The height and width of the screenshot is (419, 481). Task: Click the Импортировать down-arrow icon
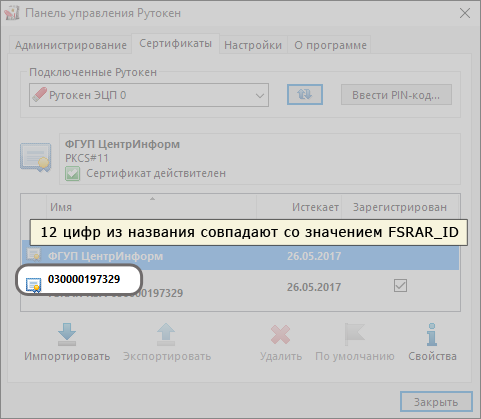pyautogui.click(x=67, y=334)
